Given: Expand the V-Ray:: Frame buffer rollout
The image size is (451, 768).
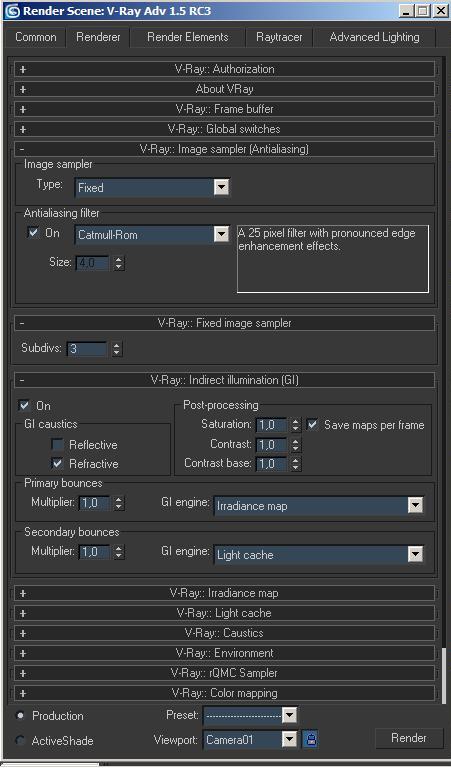Looking at the screenshot, I should (224, 109).
